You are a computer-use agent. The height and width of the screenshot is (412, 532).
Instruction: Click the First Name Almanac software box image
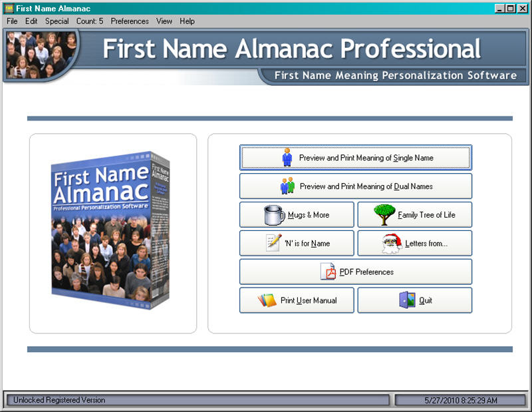click(110, 230)
